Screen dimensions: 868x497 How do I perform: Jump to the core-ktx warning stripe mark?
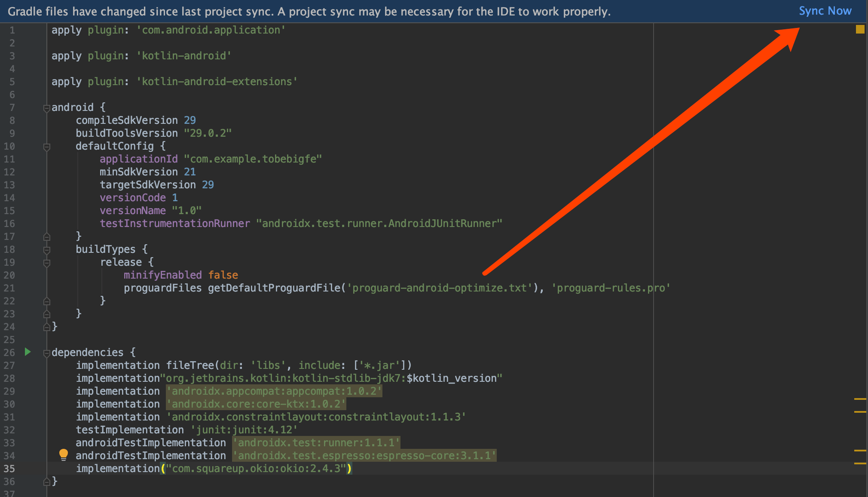860,412
